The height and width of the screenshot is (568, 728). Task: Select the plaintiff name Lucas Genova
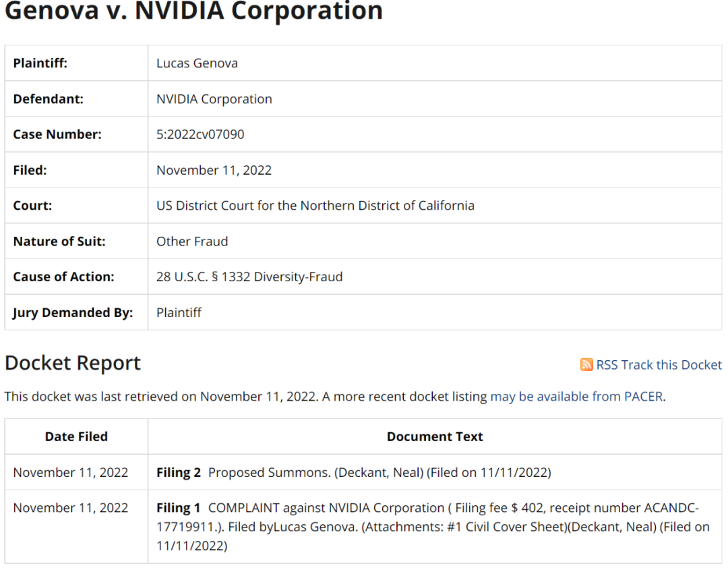coord(197,63)
